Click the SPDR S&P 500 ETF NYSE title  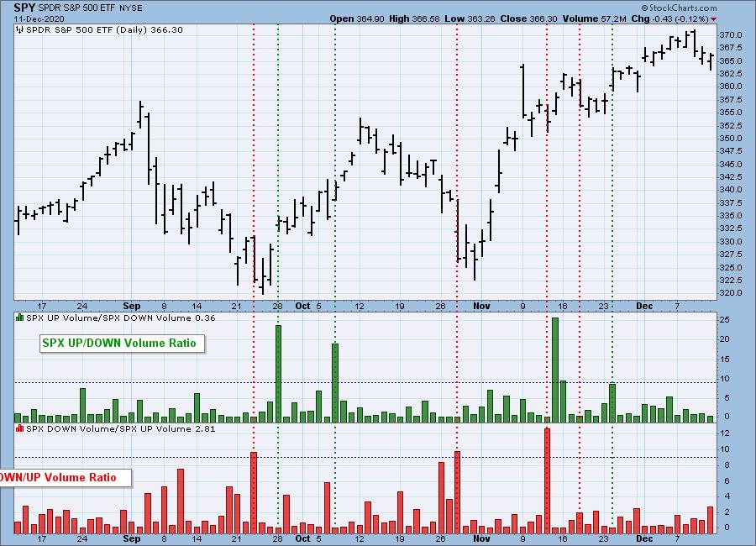(x=90, y=8)
